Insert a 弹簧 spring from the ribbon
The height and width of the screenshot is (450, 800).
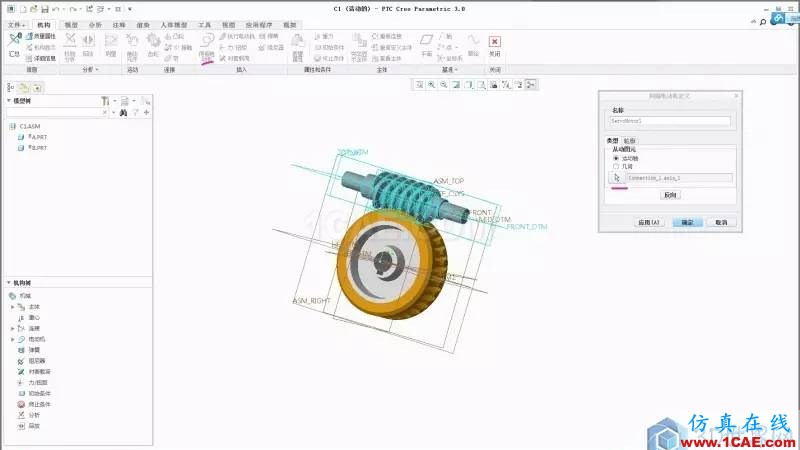269,37
